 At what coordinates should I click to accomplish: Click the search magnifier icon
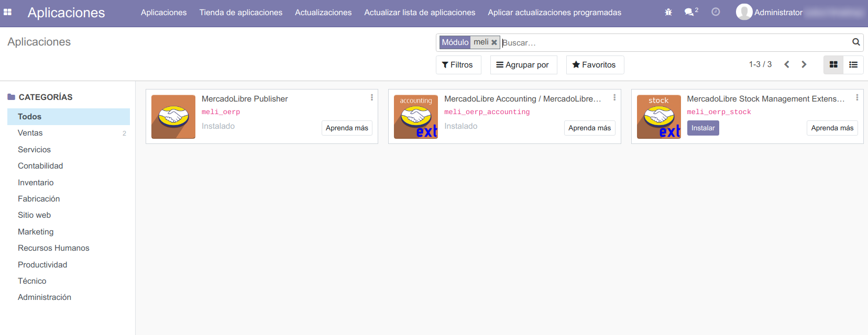(x=856, y=42)
